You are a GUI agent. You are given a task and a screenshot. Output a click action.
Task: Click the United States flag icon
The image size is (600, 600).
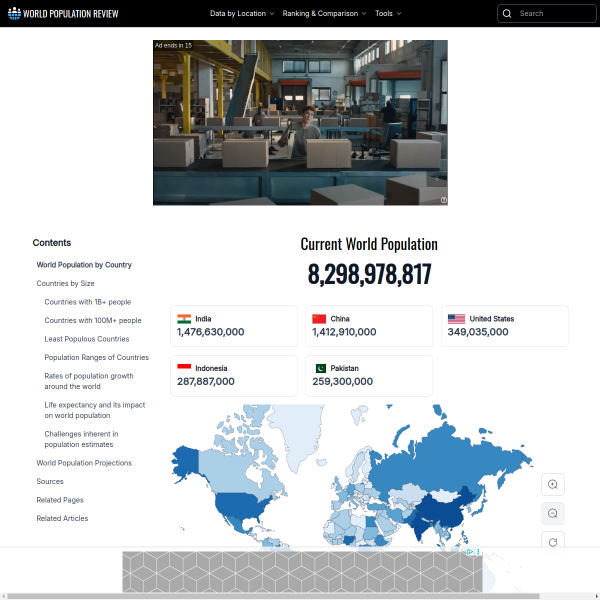456,319
